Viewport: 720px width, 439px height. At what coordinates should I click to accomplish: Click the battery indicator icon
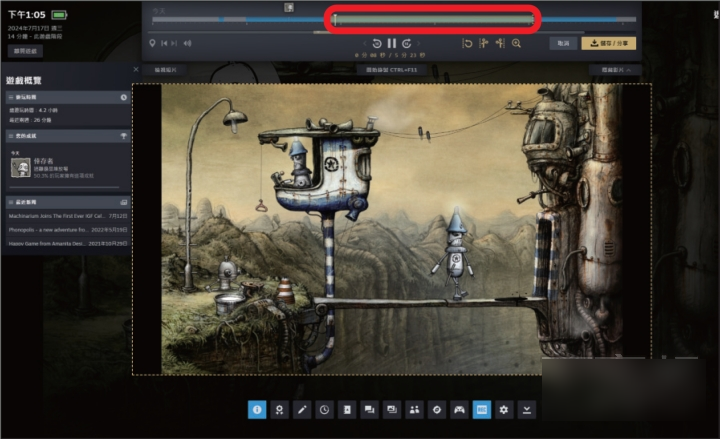(x=59, y=15)
